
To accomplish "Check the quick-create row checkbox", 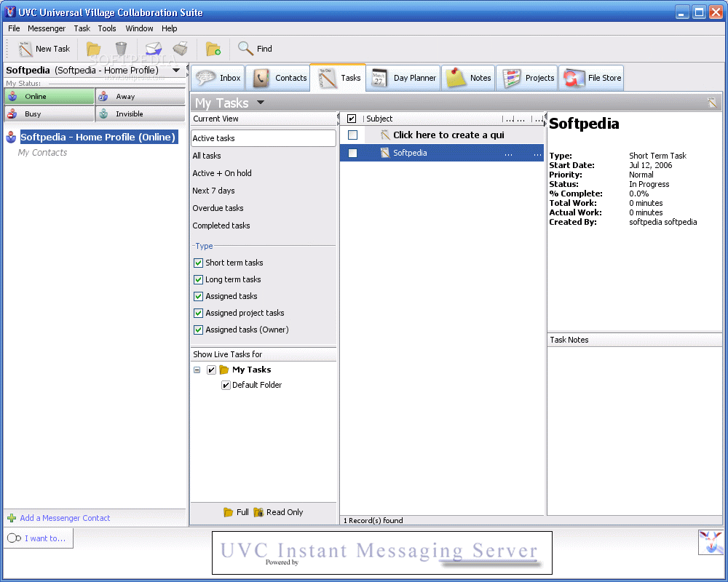I will [352, 135].
